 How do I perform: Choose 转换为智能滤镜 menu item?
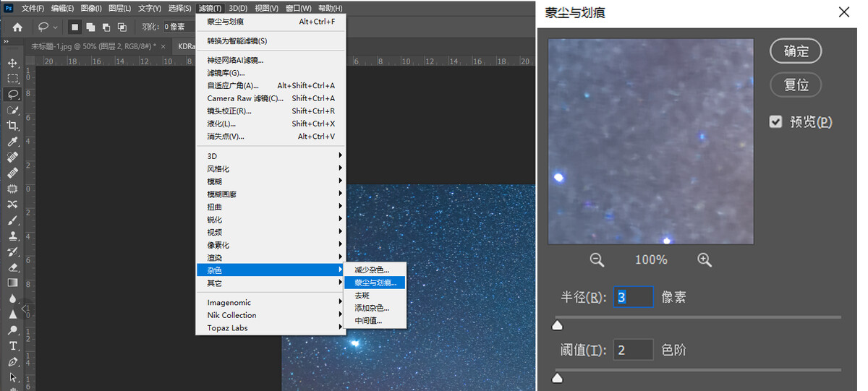coord(271,40)
